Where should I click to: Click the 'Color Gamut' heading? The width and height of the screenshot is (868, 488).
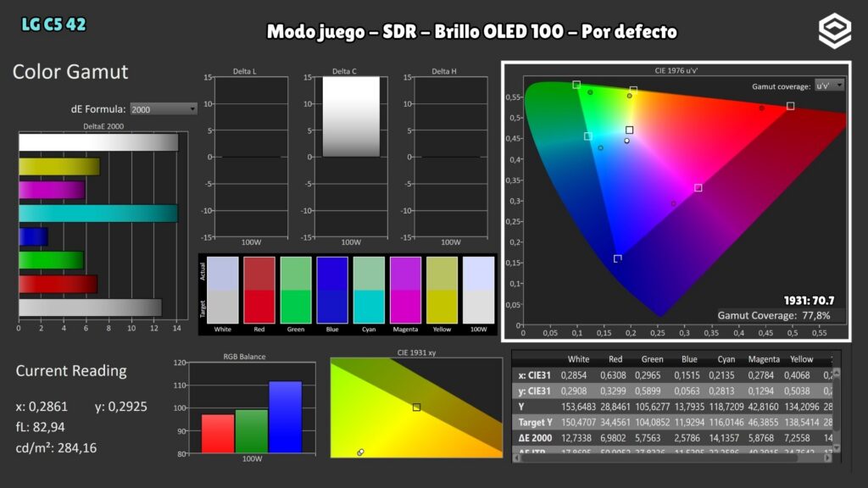[x=70, y=71]
